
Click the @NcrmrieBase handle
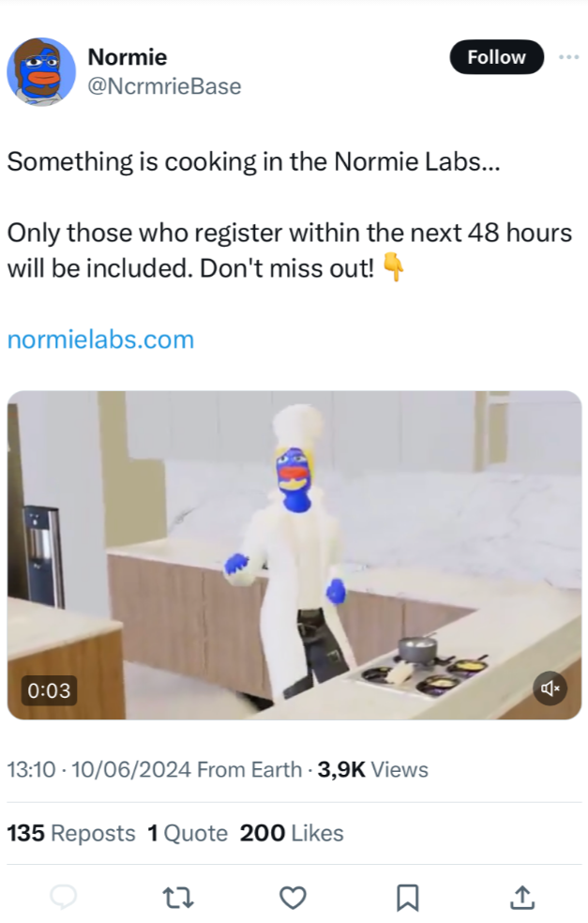164,86
